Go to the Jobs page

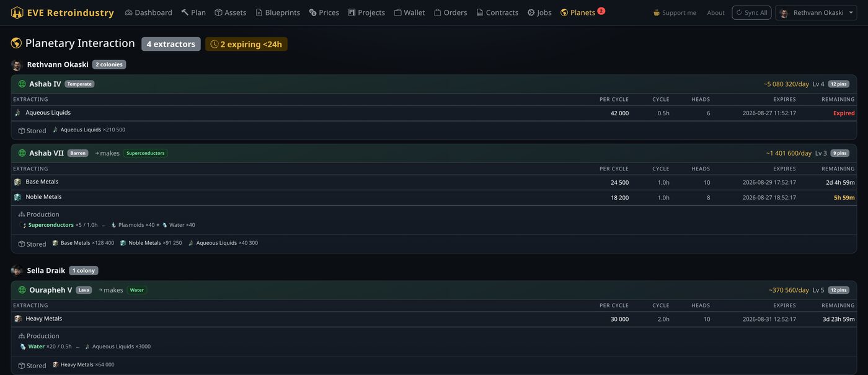click(539, 12)
